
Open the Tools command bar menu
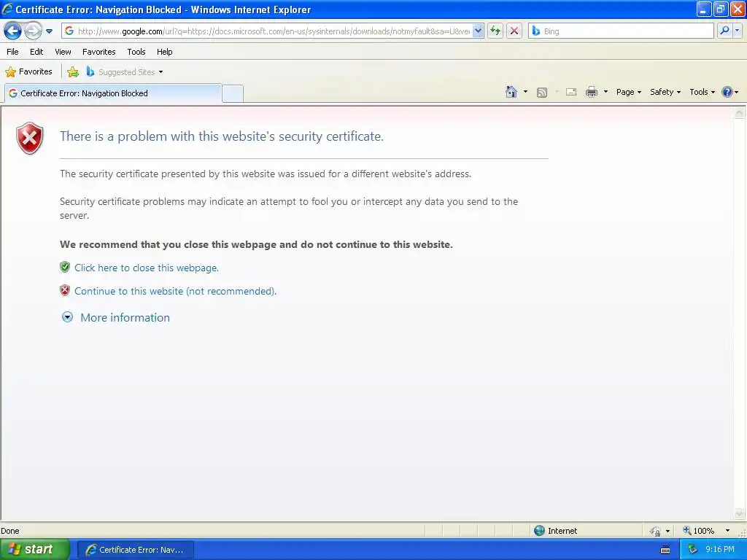pyautogui.click(x=703, y=92)
